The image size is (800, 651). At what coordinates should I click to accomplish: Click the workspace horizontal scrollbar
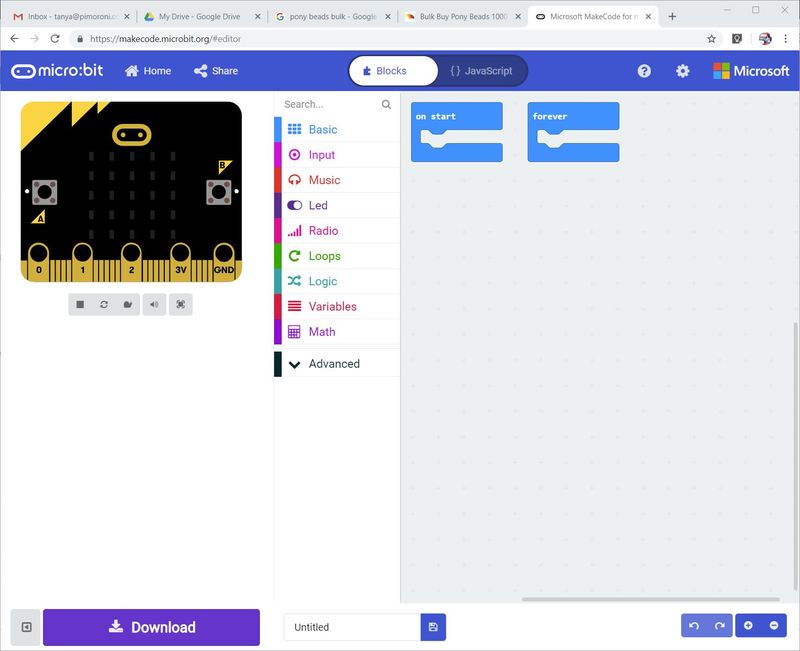651,599
